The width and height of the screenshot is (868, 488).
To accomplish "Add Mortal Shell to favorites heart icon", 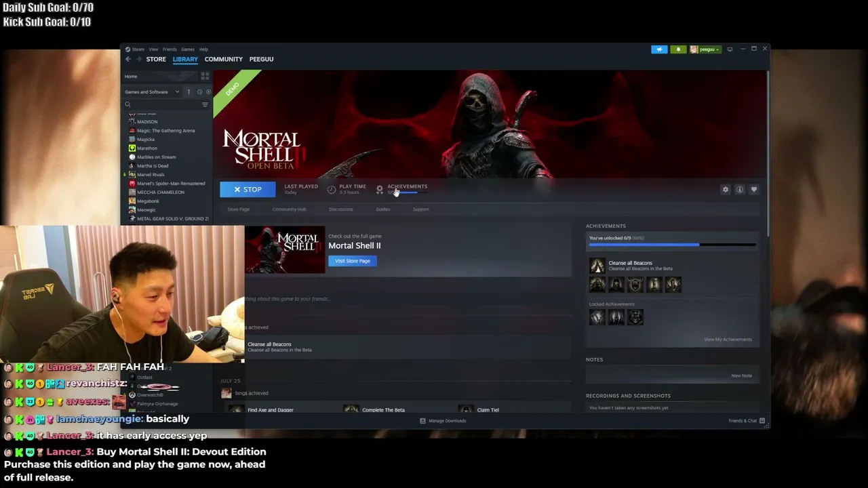I will pyautogui.click(x=753, y=190).
